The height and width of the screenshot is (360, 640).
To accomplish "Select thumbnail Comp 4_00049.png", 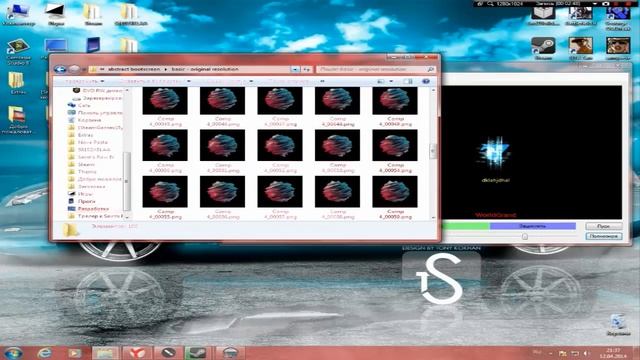I will click(x=395, y=106).
